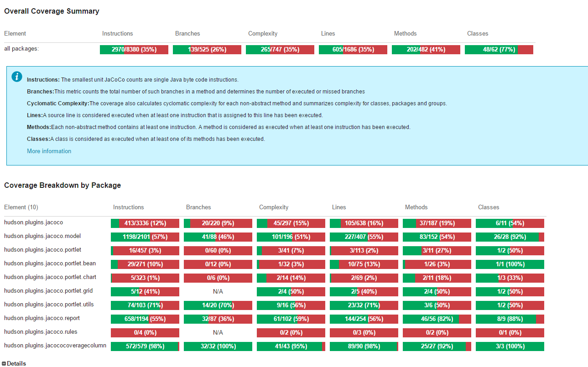Click the 202/482 (41%) methods bar
This screenshot has width=588, height=367.
[x=426, y=50]
